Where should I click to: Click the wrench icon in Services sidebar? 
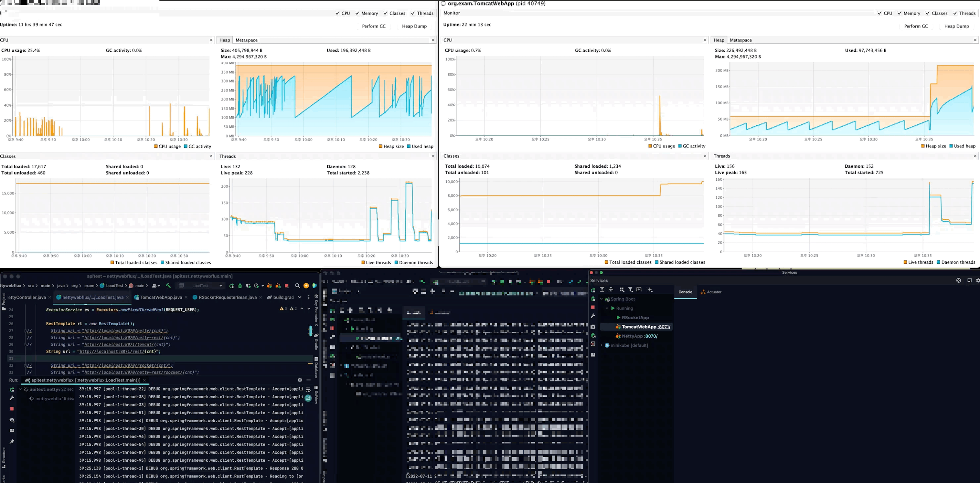[x=593, y=316]
